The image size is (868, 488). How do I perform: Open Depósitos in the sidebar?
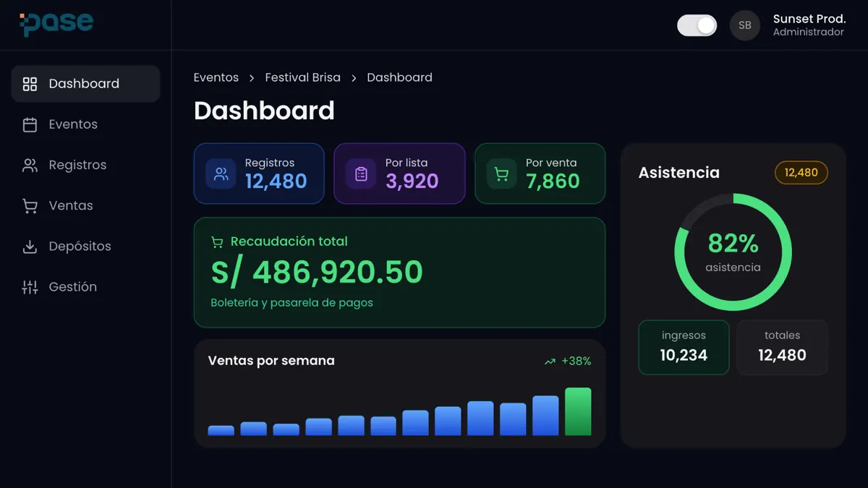click(85, 246)
